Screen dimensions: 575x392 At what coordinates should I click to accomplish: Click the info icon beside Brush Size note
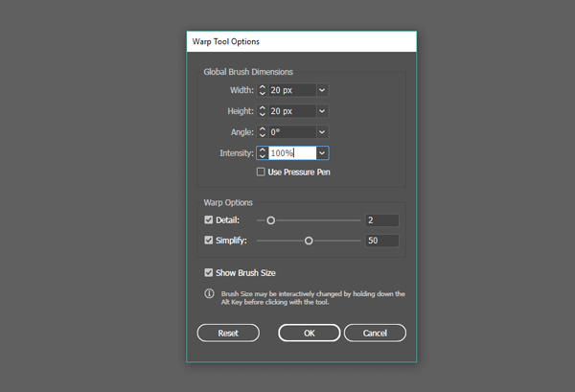209,293
